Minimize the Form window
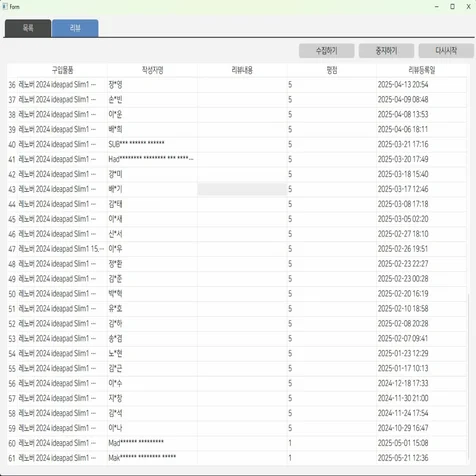Screen dimensions: 476x476 [437, 6]
